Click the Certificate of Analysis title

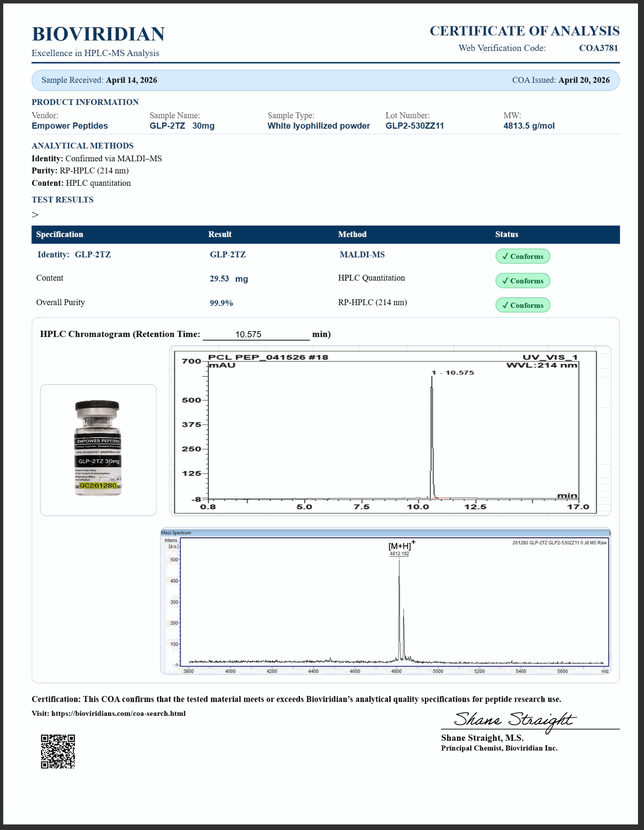525,31
